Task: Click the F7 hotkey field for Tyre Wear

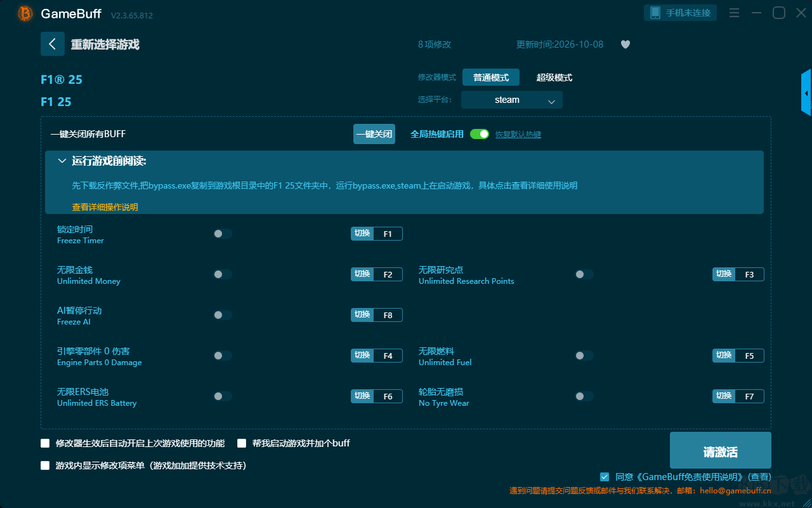Action: [749, 396]
